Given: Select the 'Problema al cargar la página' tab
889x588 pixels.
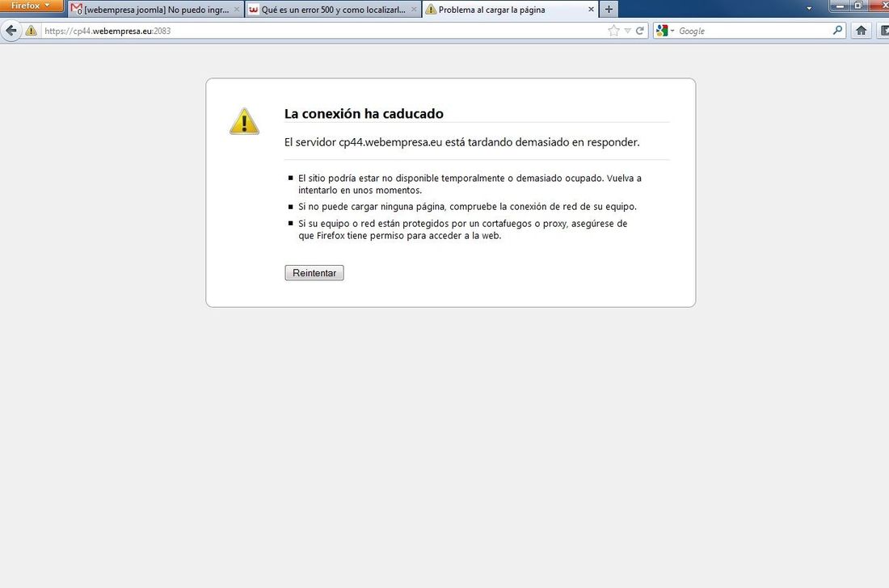Looking at the screenshot, I should (x=510, y=9).
